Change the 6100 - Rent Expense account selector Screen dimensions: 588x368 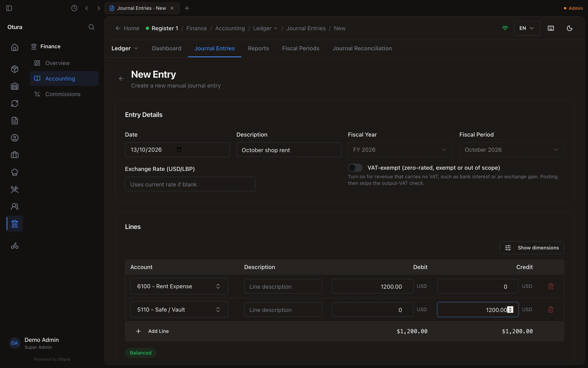[x=179, y=286]
